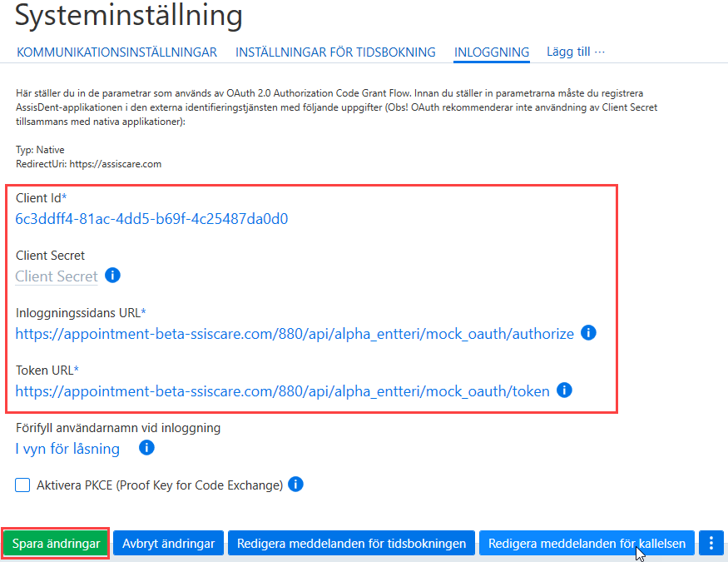
Task: Select the 'Typ: Native' text
Action: (40, 150)
